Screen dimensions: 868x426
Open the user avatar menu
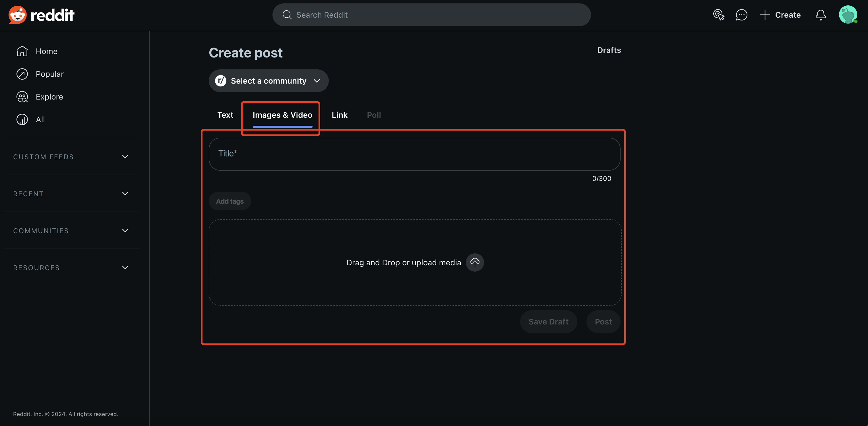848,15
